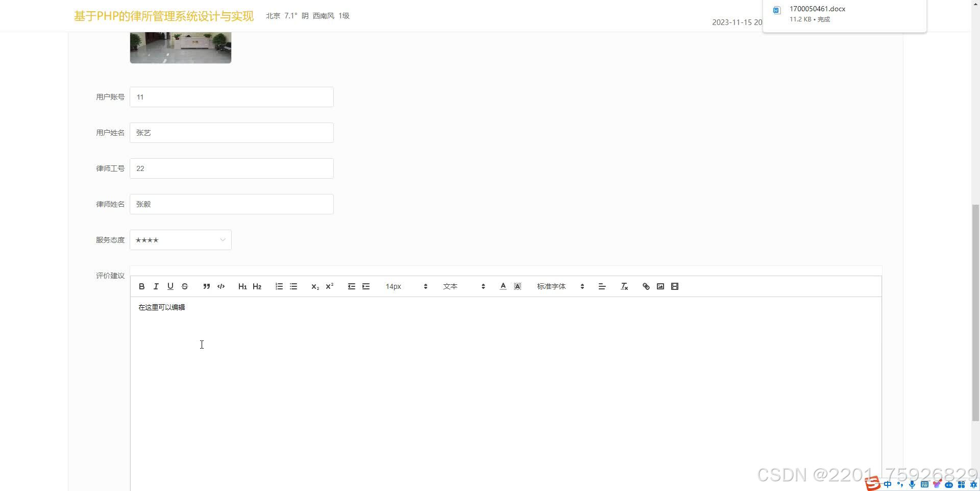This screenshot has width=980, height=491.
Task: Open the text alignment options
Action: click(x=602, y=286)
